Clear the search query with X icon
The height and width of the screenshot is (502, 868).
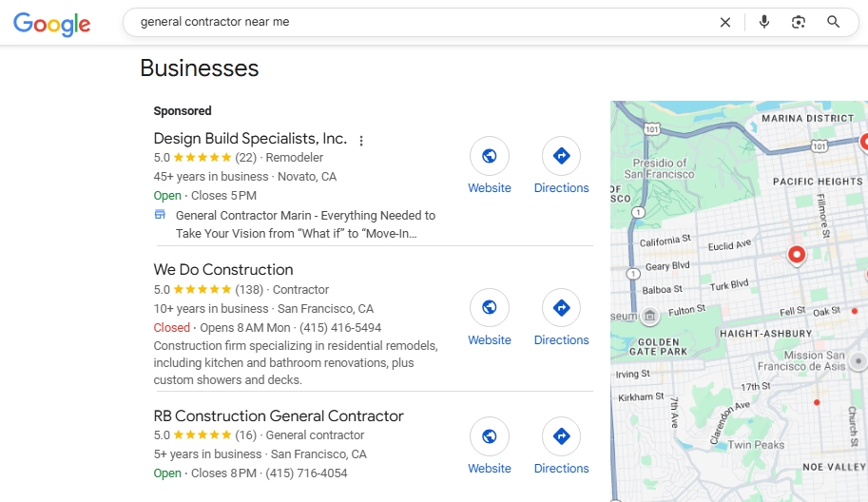tap(725, 22)
